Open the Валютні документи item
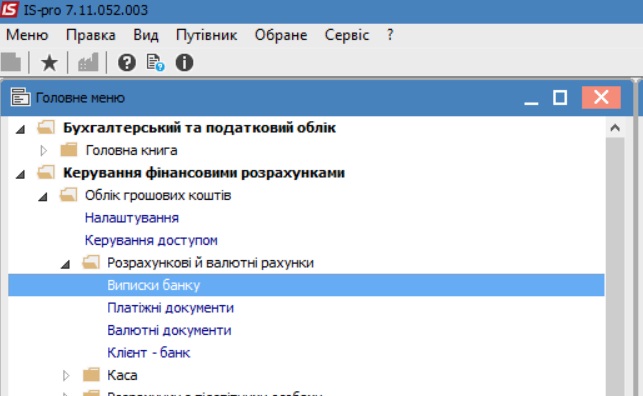 169,330
